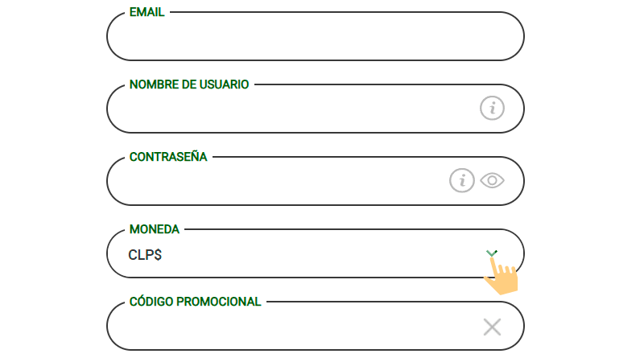Viewport: 644px width, 362px height.
Task: Clear the promo code with the X icon
Action: [x=492, y=326]
